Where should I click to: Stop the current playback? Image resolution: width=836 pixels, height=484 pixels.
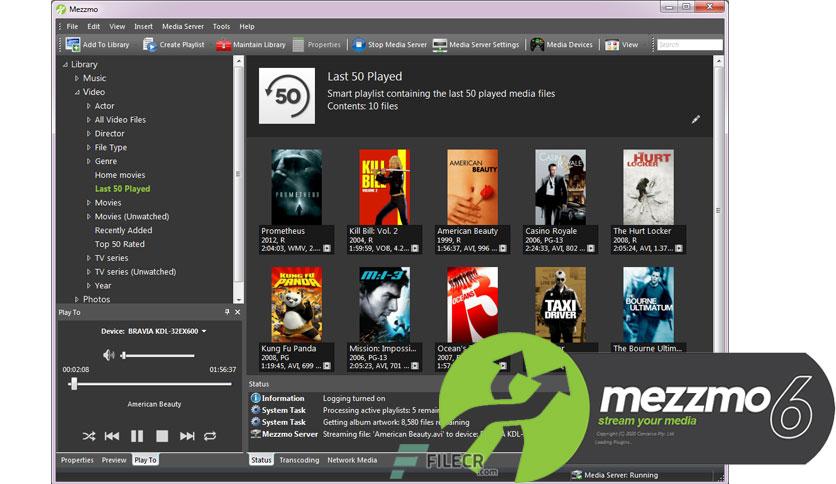pos(162,436)
